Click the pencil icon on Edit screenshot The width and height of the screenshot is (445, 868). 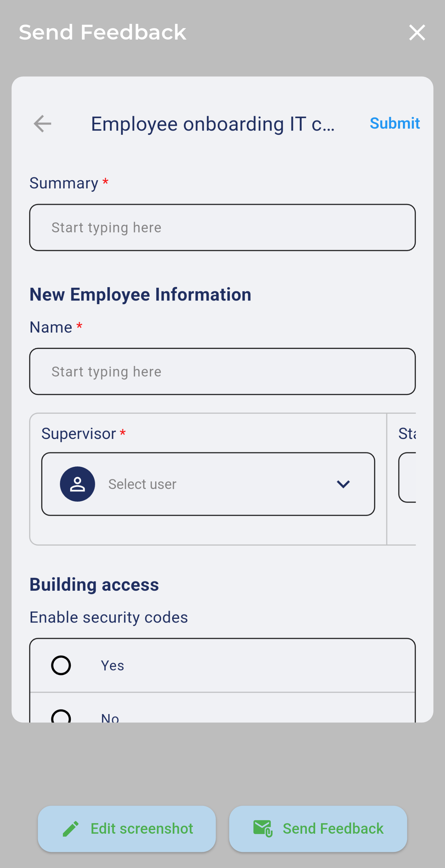click(x=71, y=828)
